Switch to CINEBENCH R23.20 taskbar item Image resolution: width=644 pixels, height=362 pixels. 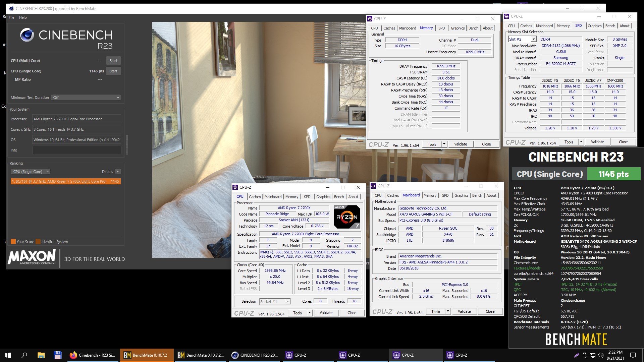point(255,355)
